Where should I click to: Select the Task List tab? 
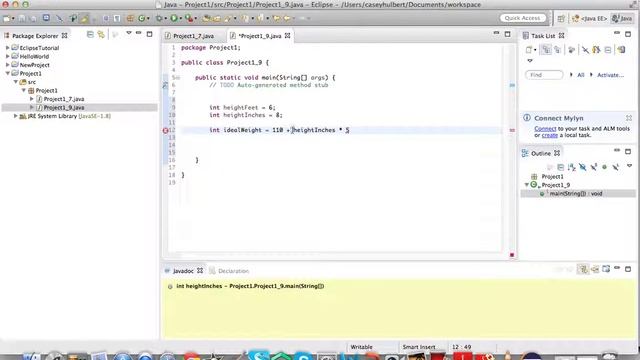tap(543, 36)
